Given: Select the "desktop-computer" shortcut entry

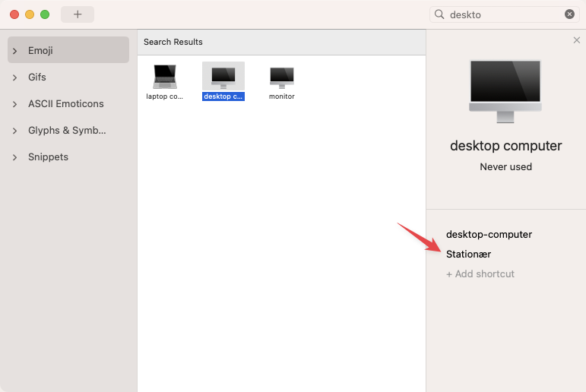Looking at the screenshot, I should 489,235.
